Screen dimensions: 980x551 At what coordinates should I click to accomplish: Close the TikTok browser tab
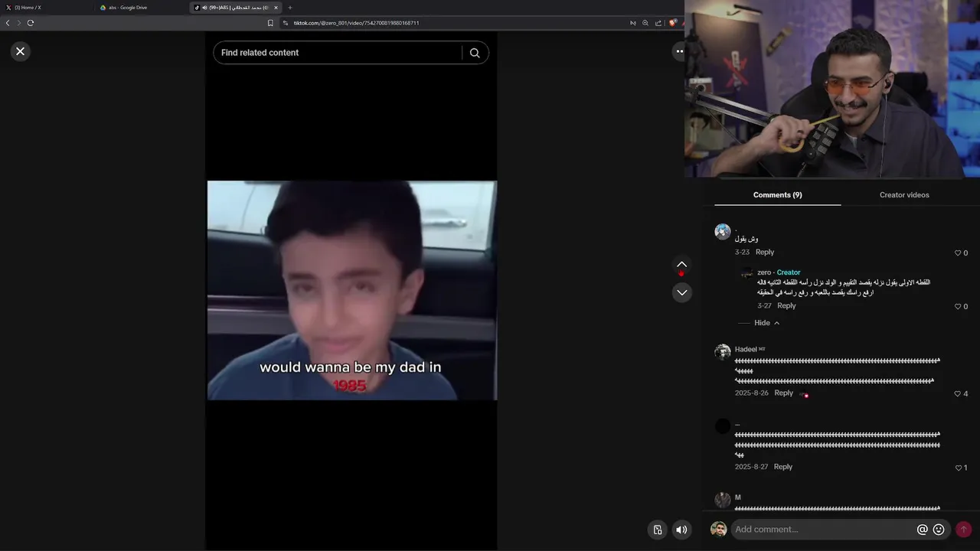[276, 8]
